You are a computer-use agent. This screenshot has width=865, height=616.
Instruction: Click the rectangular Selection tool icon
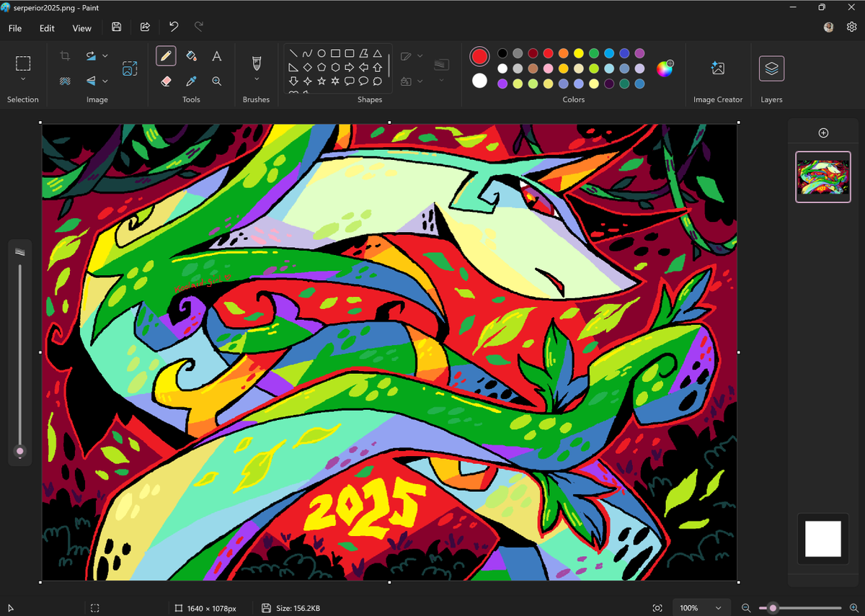pos(23,63)
